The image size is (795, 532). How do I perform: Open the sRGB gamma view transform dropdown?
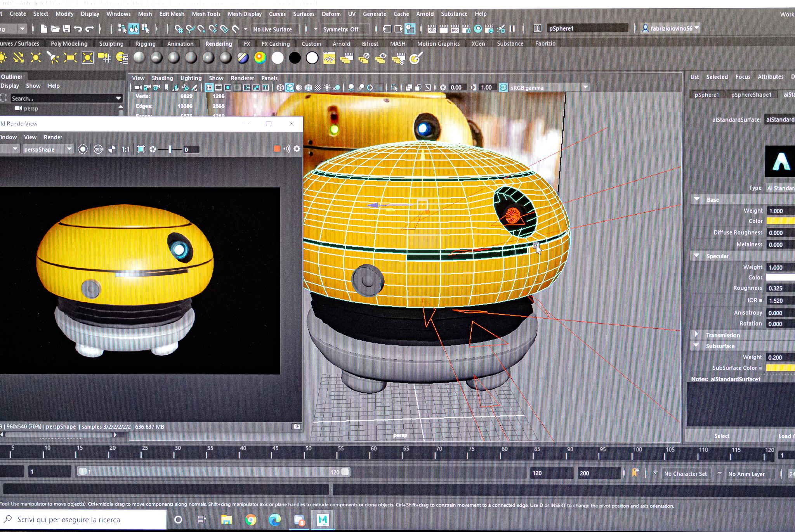[585, 88]
